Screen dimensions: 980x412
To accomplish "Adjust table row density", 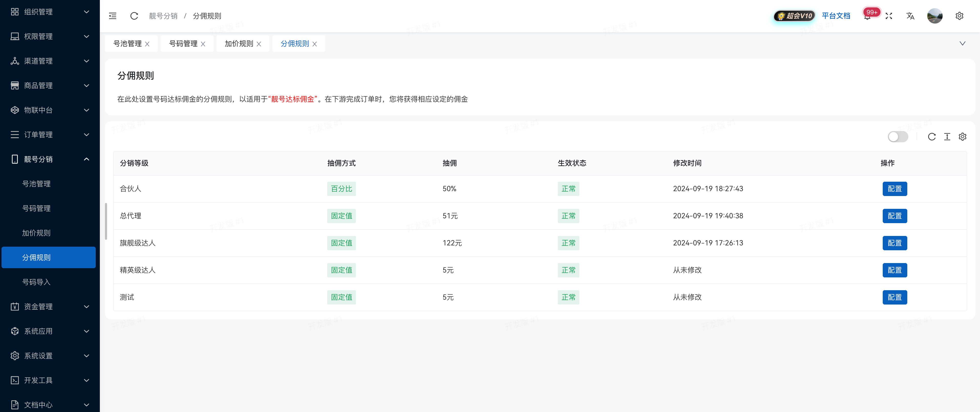I will (947, 137).
